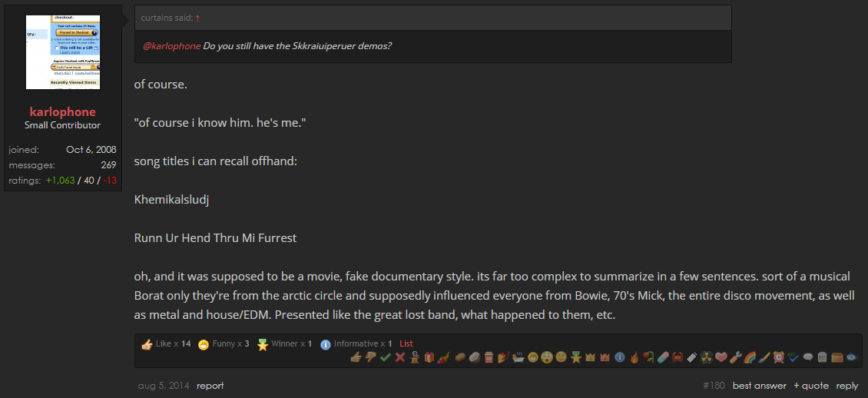Click the red X rating icon
Screen dimensions: 868x398
pos(400,357)
